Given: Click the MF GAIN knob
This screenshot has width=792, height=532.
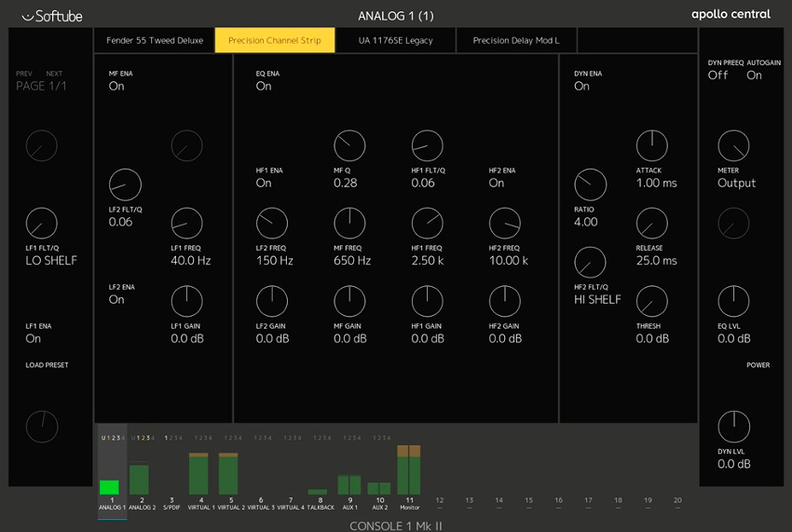Looking at the screenshot, I should tap(349, 301).
